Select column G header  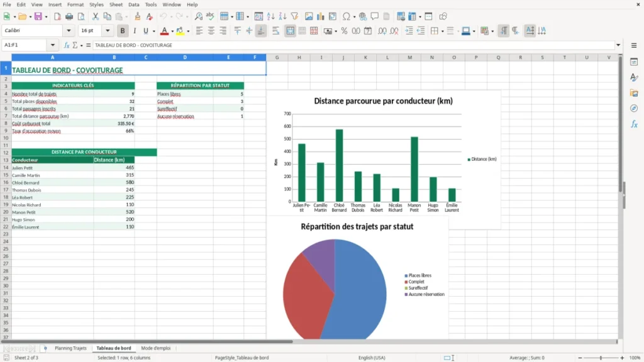(x=277, y=57)
